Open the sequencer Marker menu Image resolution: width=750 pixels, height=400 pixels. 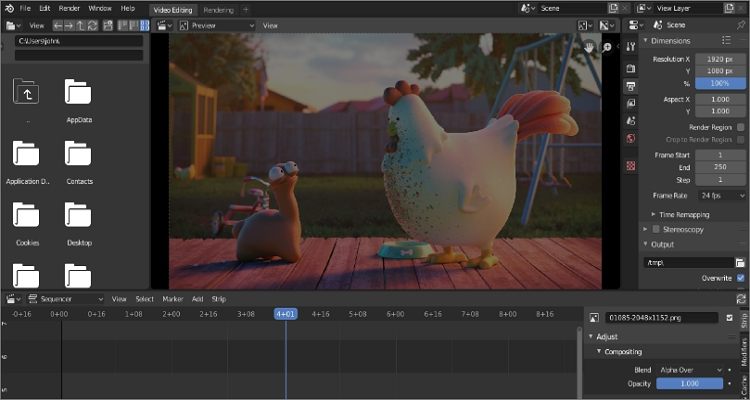[x=173, y=299]
